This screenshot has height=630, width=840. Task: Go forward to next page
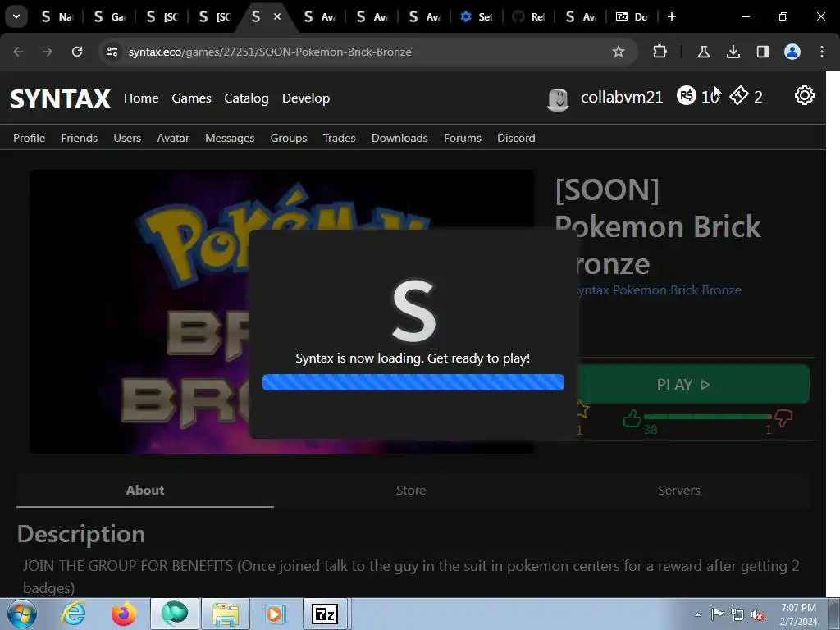47,52
